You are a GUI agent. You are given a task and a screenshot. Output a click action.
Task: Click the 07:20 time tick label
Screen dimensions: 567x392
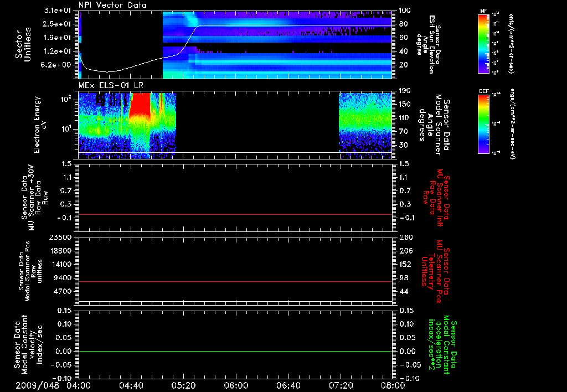point(341,385)
